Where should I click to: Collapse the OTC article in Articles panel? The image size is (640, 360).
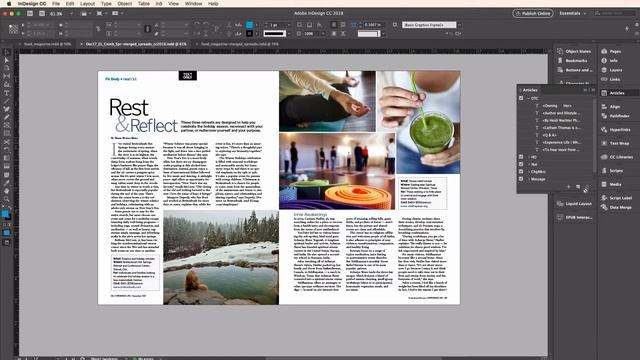[528, 98]
